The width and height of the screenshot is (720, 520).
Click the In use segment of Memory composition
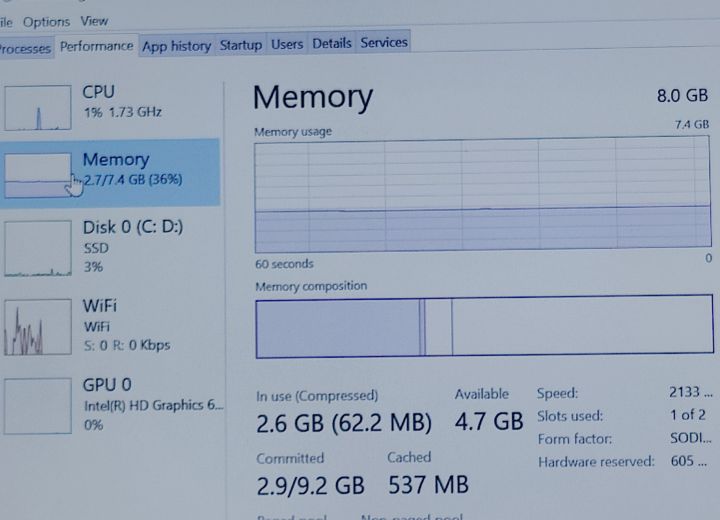pyautogui.click(x=338, y=328)
